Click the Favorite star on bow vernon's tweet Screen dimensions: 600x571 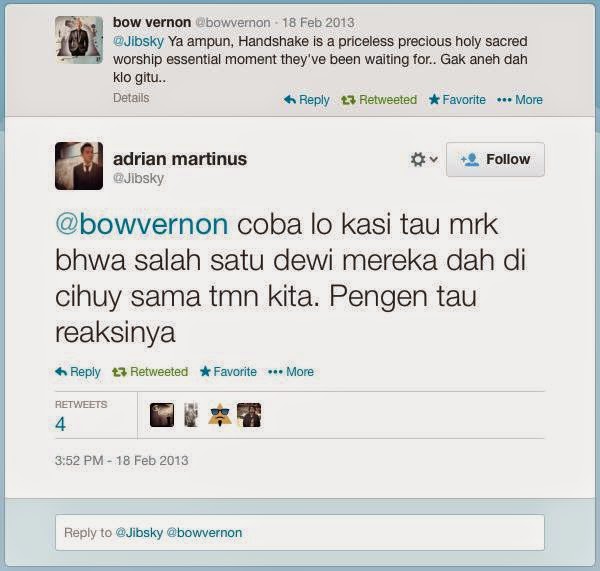click(434, 100)
